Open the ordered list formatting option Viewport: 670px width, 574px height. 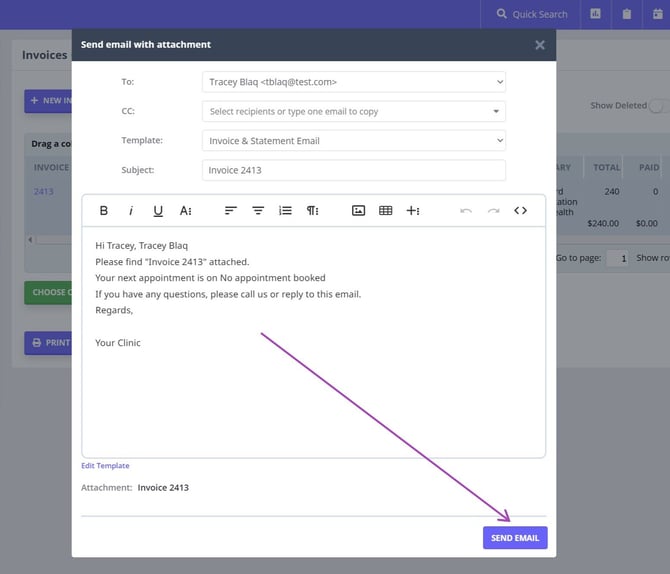pyautogui.click(x=285, y=211)
